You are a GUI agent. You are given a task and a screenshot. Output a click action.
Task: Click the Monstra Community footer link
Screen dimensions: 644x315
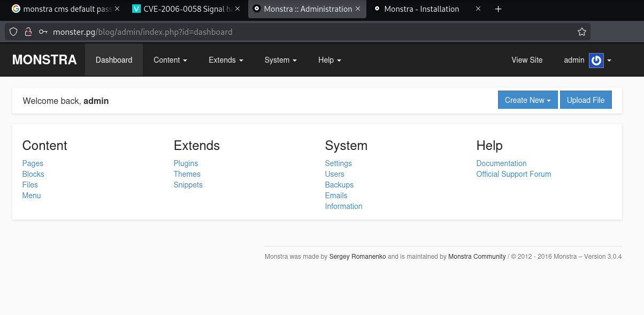coord(477,257)
